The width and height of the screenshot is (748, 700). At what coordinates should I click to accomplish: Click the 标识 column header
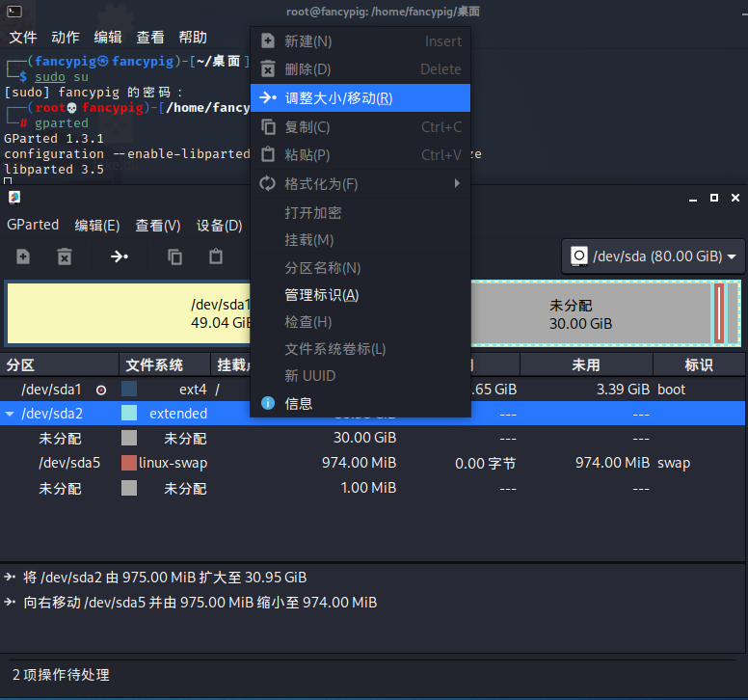(699, 365)
